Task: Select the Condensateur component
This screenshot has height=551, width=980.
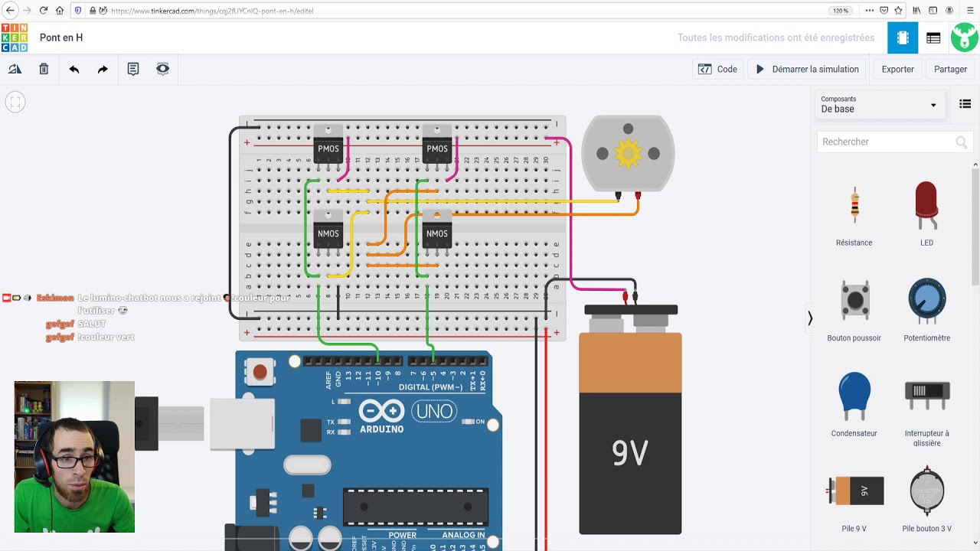Action: [x=854, y=405]
